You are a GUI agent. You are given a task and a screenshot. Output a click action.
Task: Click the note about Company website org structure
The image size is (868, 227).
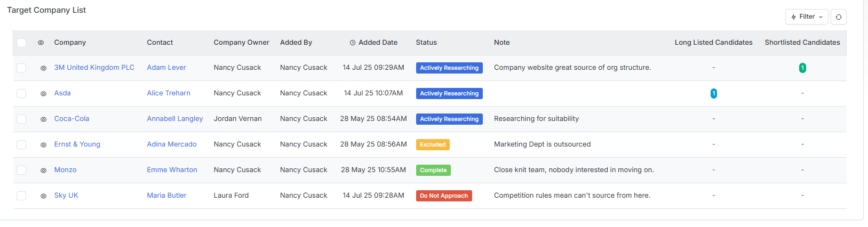[x=572, y=68]
